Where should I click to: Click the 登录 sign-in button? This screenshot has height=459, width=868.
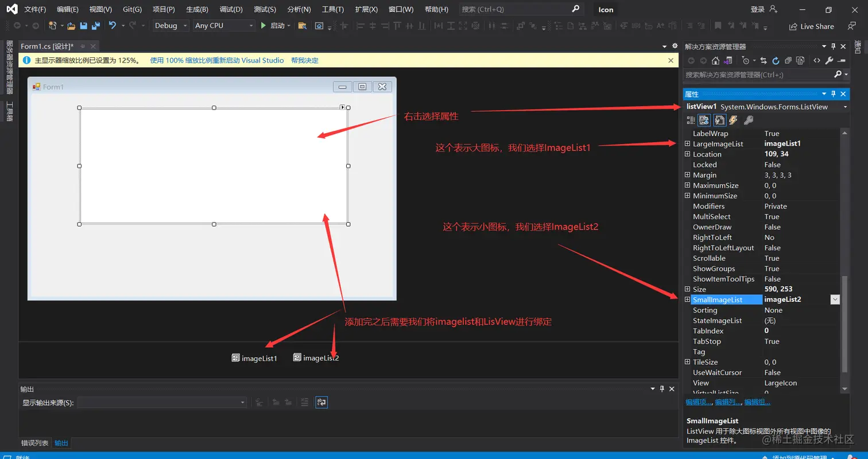[763, 9]
